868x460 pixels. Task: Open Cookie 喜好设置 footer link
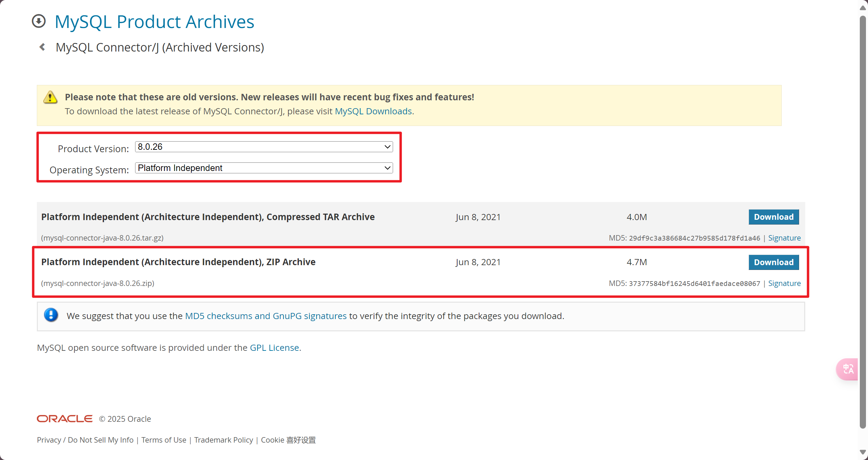pos(288,440)
